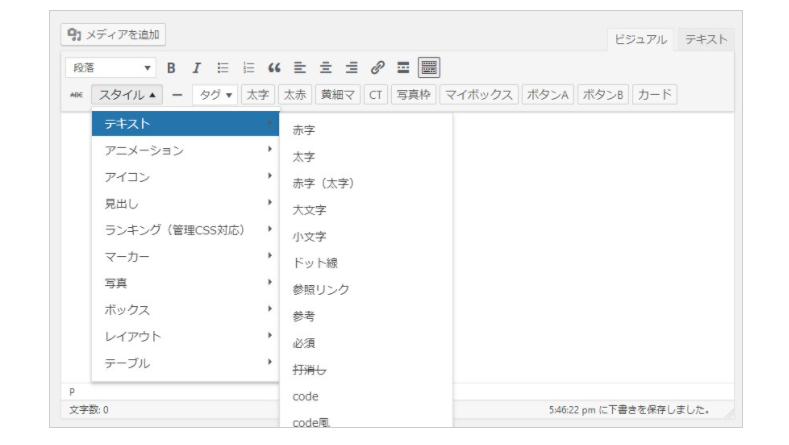Image resolution: width=789 pixels, height=445 pixels.
Task: Insert or edit link
Action: click(377, 67)
